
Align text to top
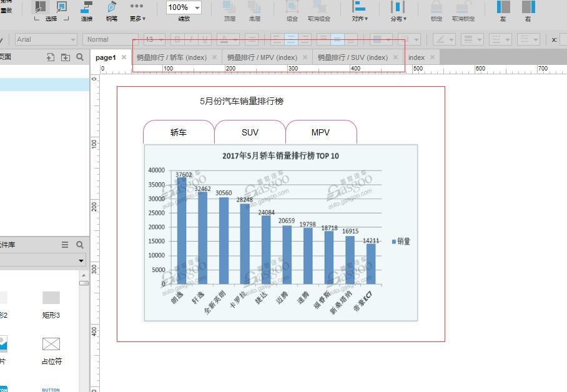click(x=323, y=39)
